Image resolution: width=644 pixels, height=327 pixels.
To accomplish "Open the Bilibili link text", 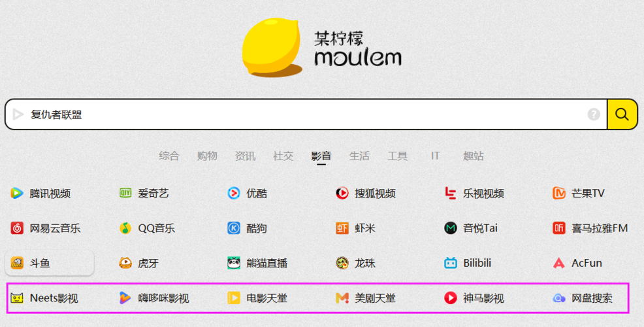I will [x=477, y=264].
